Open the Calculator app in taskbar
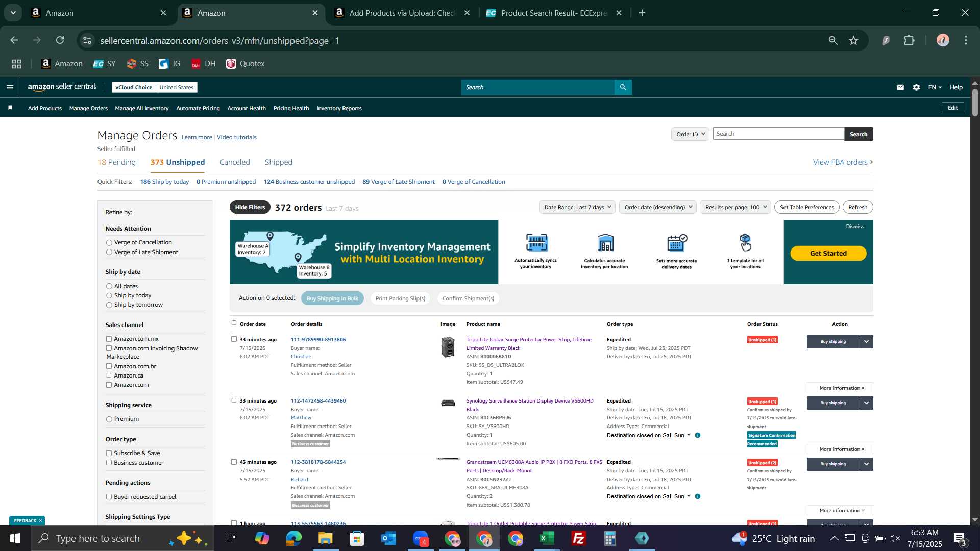Screen dimensions: 980x551 pyautogui.click(x=610, y=538)
